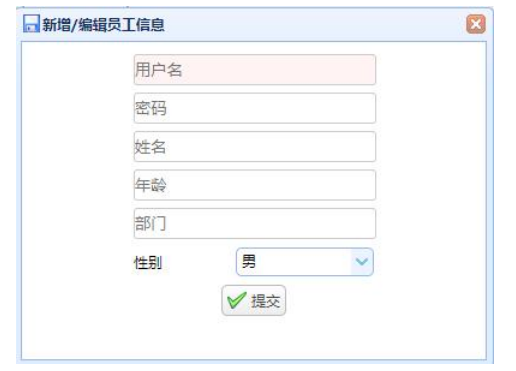Viewport: 516px width, 371px height.
Task: Select the 男 text in the gender selector
Action: (249, 261)
